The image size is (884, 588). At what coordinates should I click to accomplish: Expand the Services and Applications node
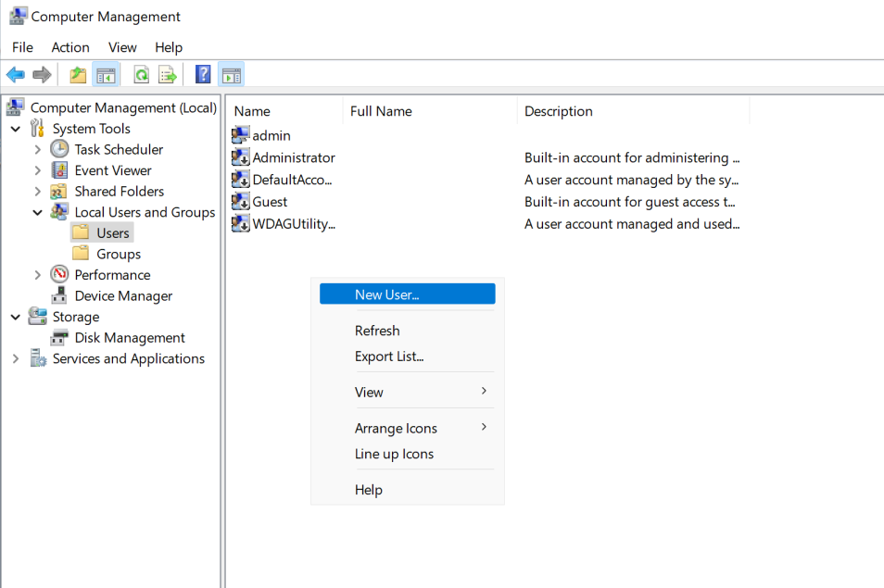pyautogui.click(x=16, y=358)
